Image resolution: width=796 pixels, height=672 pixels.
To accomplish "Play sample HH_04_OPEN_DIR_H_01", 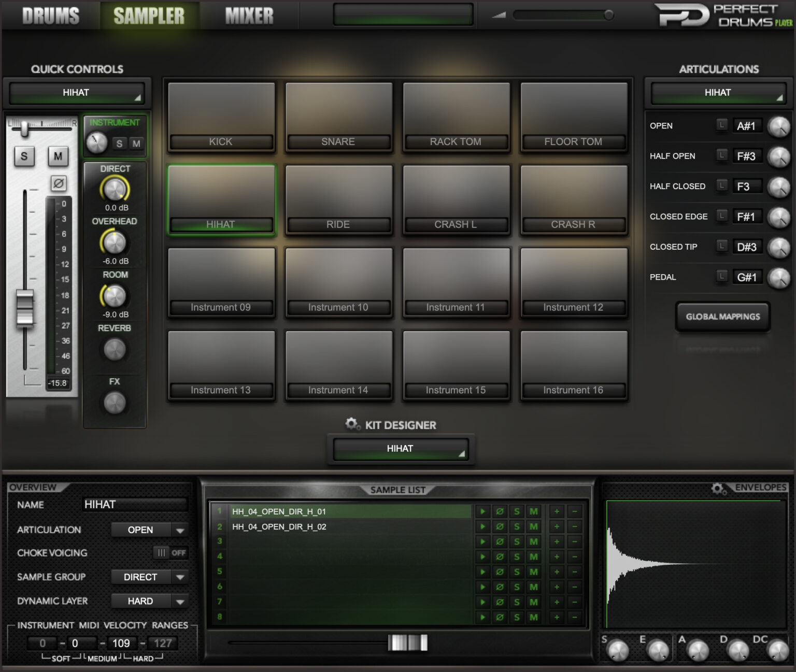I will coord(482,511).
